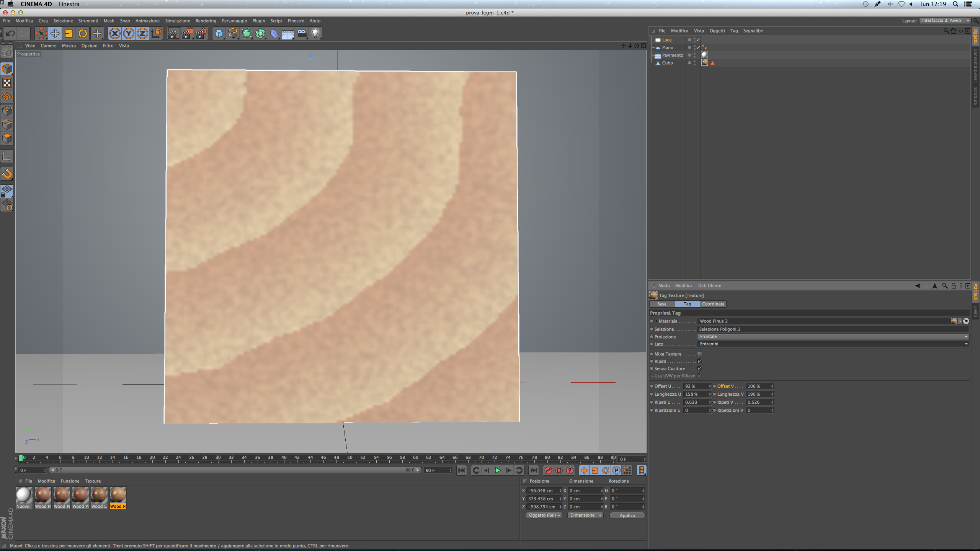980x551 pixels.
Task: Select the Move tool in toolbar
Action: [55, 34]
